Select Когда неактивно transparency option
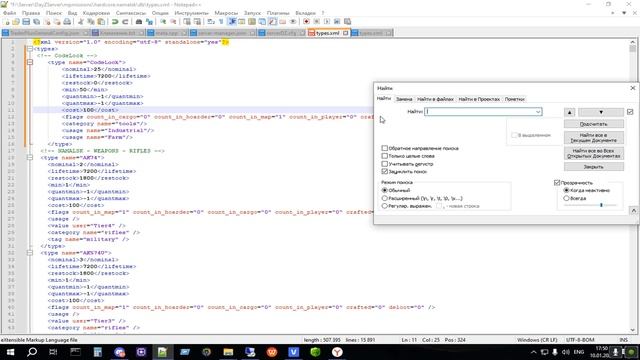Image resolution: width=640 pixels, height=360 pixels. pyautogui.click(x=566, y=190)
